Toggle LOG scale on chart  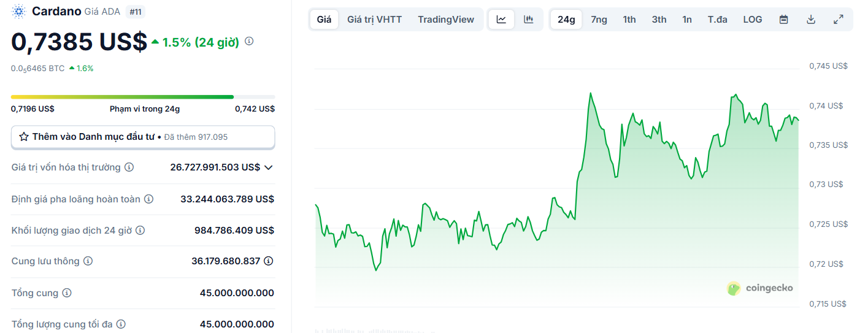(x=753, y=20)
